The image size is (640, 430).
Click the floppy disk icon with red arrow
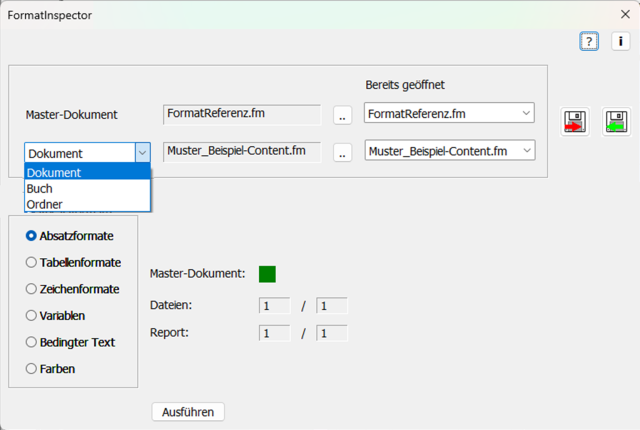click(576, 122)
